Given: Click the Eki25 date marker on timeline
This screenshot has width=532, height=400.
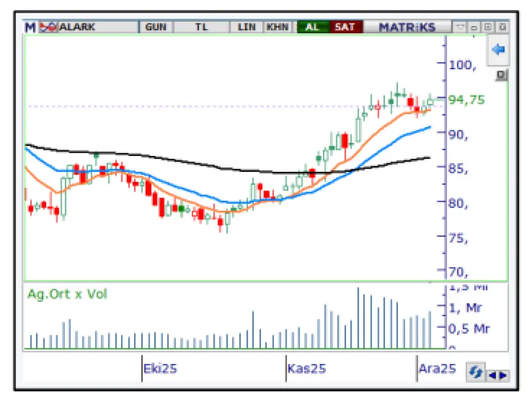Looking at the screenshot, I should tap(161, 368).
